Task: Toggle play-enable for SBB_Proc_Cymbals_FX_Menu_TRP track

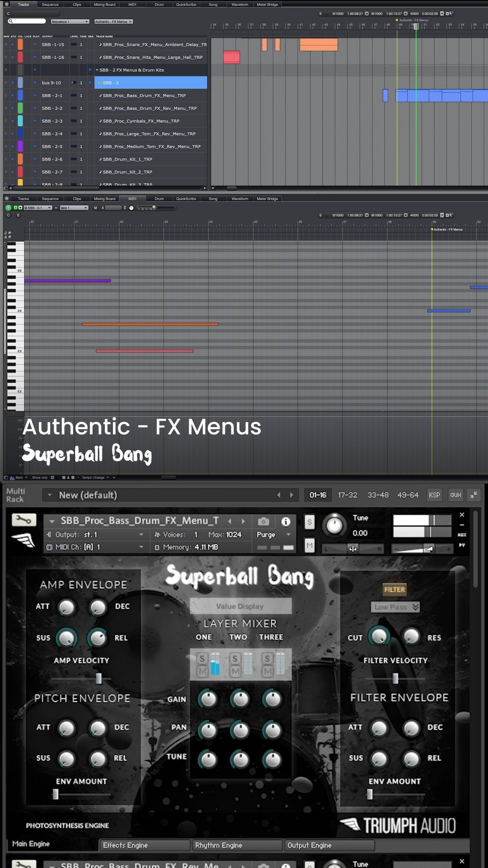Action: (x=35, y=121)
